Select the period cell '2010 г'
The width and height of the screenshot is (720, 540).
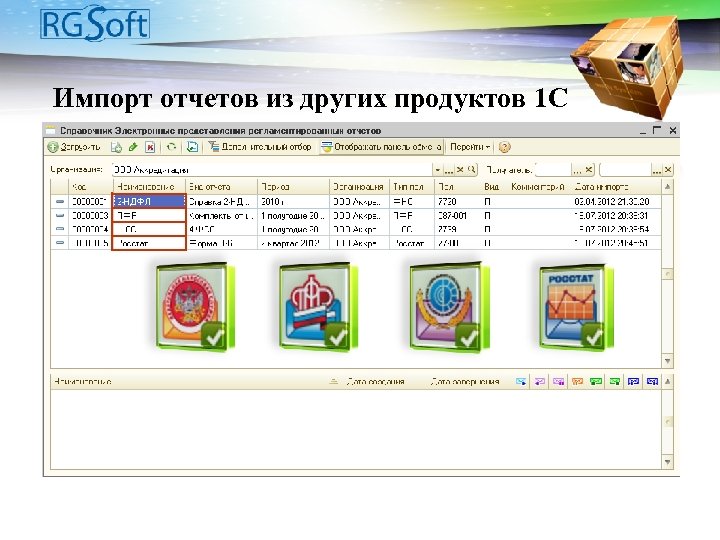click(293, 201)
